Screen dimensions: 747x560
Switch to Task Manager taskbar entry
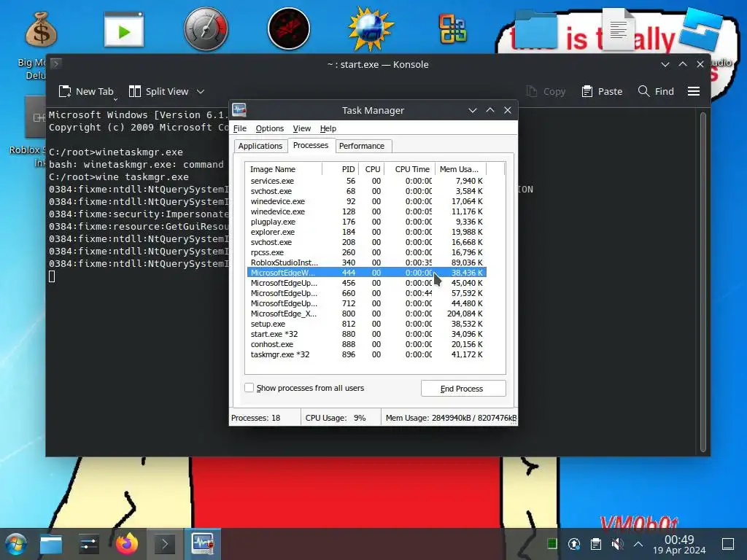[x=203, y=544]
